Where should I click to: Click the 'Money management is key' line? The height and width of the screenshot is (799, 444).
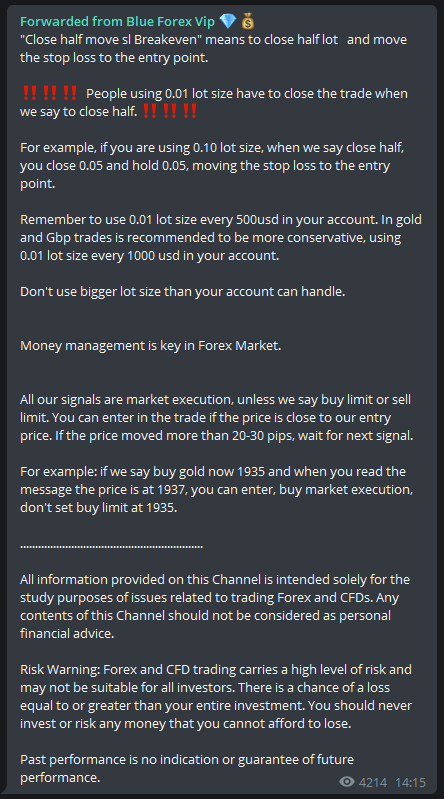point(151,346)
